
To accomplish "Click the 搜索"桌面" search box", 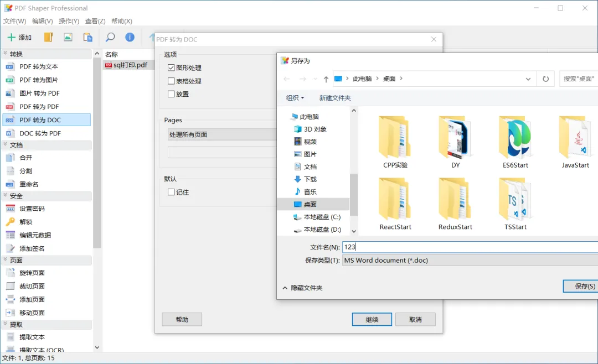I will (x=579, y=79).
